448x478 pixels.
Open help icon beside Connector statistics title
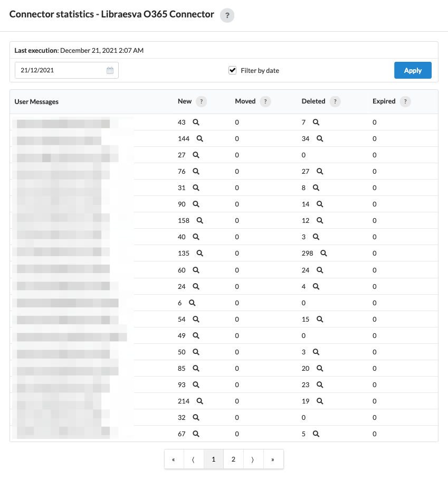[227, 15]
